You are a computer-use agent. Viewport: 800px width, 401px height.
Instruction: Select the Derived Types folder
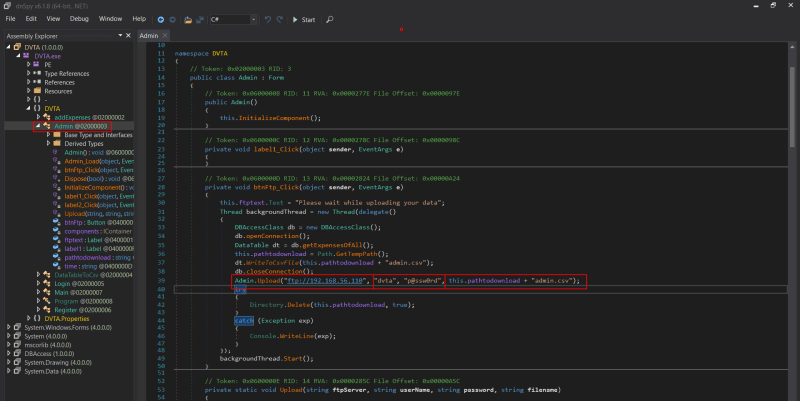83,143
